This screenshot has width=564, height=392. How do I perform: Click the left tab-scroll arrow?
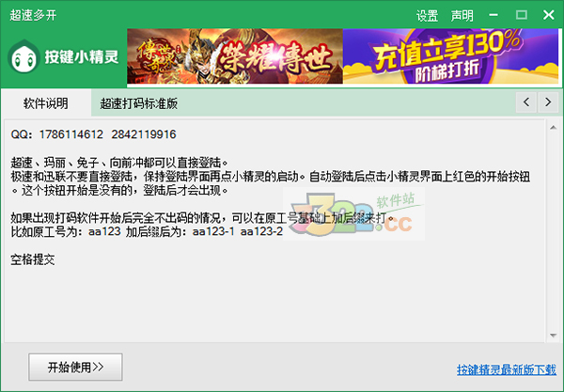coord(526,102)
